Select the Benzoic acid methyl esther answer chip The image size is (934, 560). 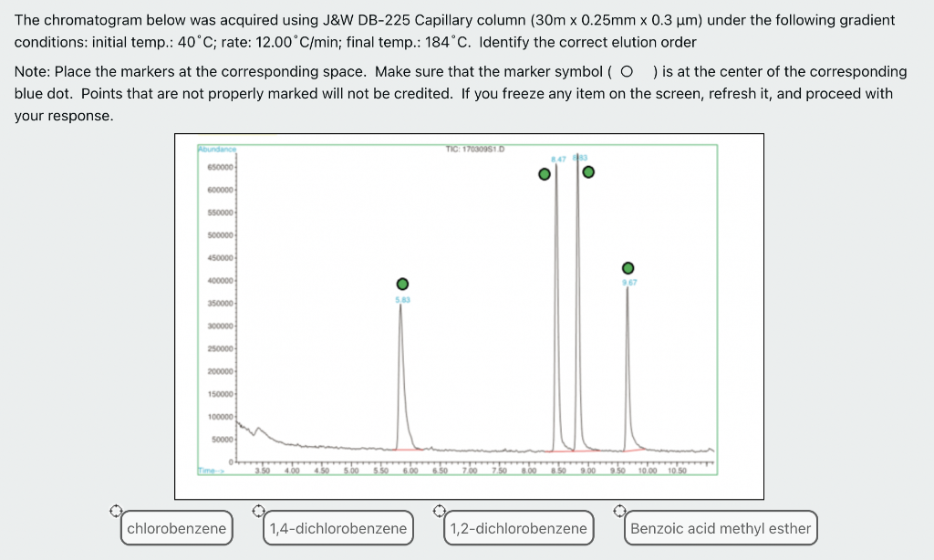pos(721,527)
